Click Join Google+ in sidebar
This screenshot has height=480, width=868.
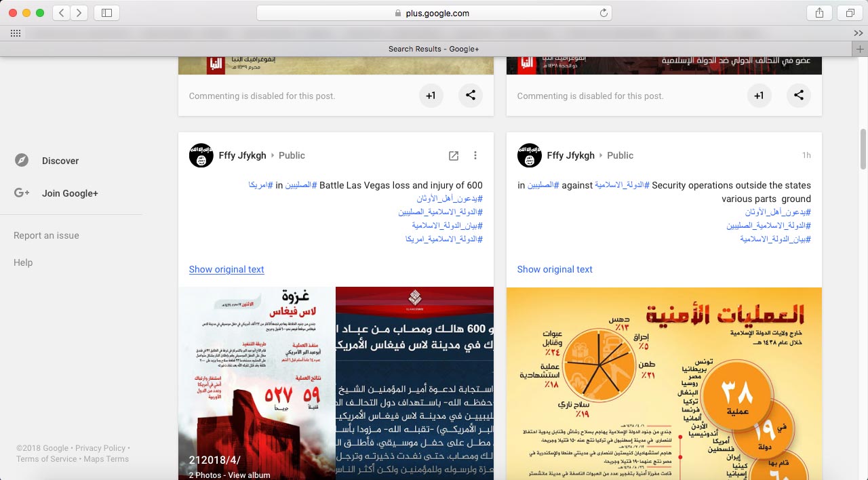[70, 193]
